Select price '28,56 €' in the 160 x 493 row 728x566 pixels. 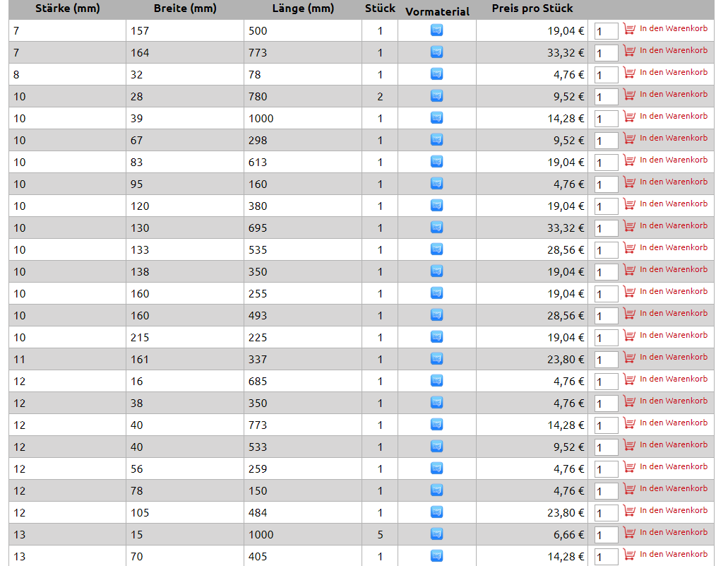point(566,316)
